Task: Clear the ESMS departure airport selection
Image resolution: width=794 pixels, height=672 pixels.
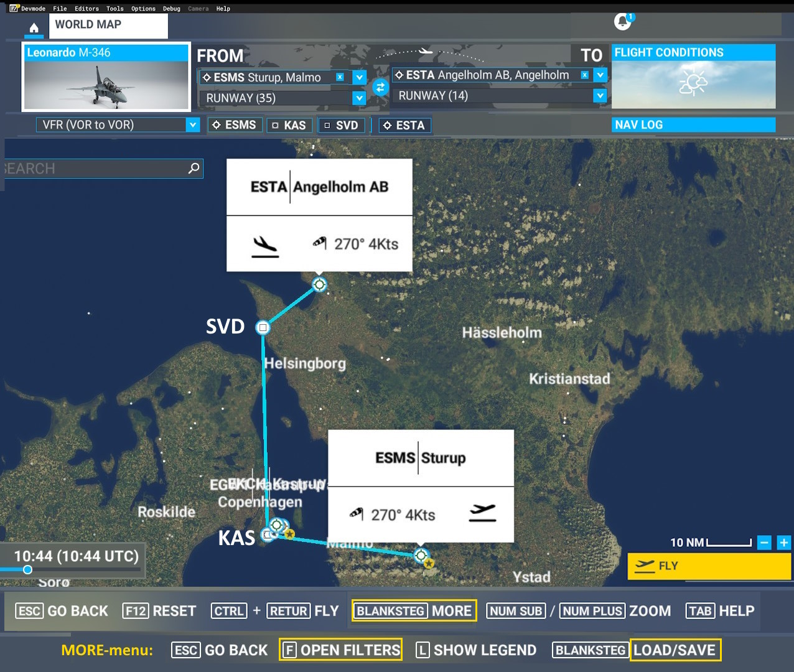Action: [x=340, y=77]
